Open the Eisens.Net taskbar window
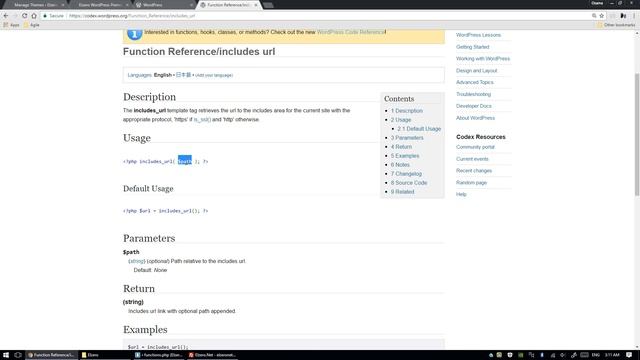The height and width of the screenshot is (360, 640). click(212, 355)
